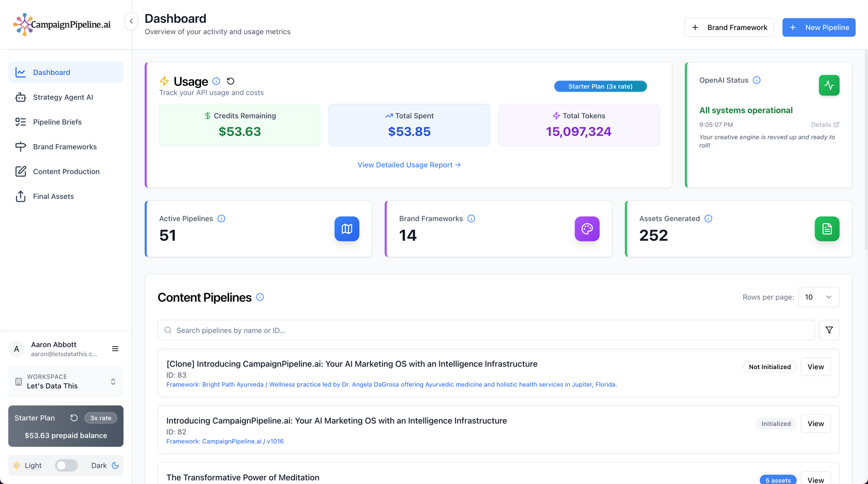Expand the workspace switcher
The image size is (868, 484).
click(x=66, y=382)
